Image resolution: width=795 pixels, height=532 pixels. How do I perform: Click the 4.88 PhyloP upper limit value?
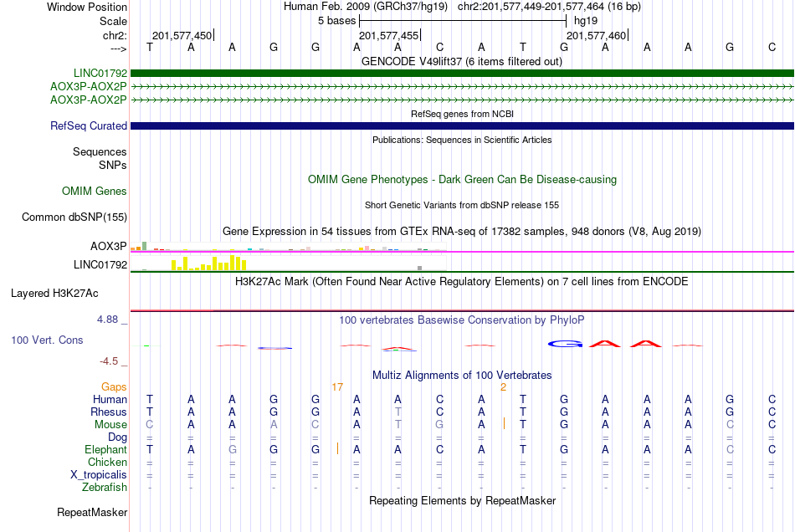pyautogui.click(x=107, y=320)
